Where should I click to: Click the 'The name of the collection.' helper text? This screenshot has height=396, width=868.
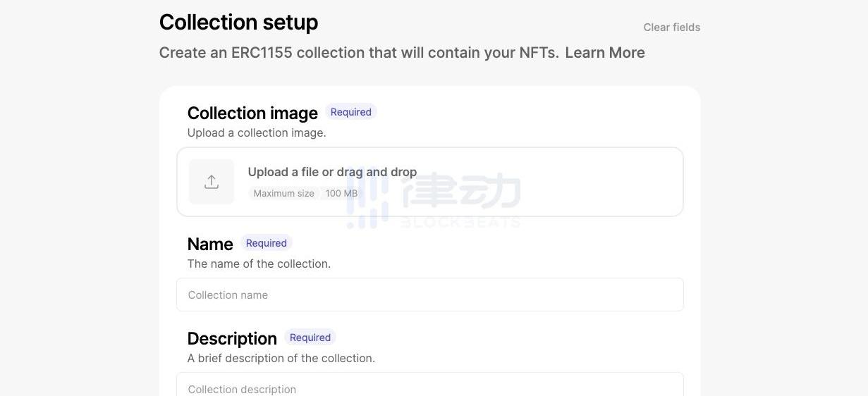[x=259, y=264]
